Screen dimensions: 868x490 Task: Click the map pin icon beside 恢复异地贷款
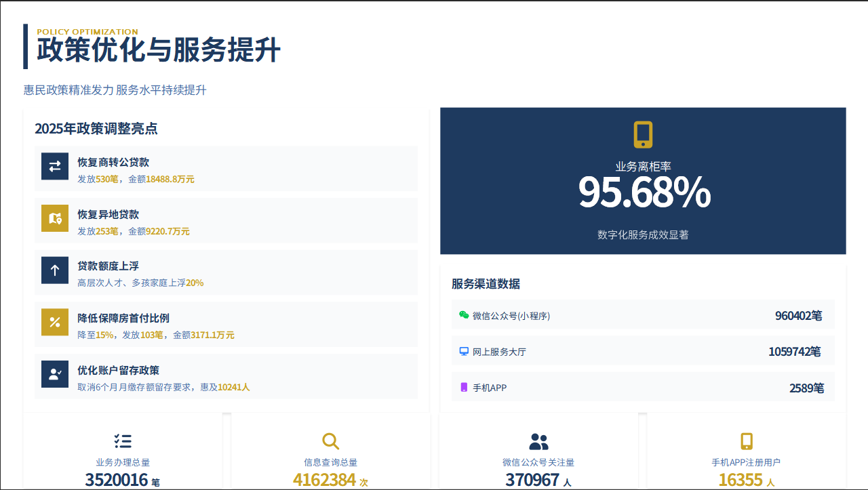[x=55, y=218]
